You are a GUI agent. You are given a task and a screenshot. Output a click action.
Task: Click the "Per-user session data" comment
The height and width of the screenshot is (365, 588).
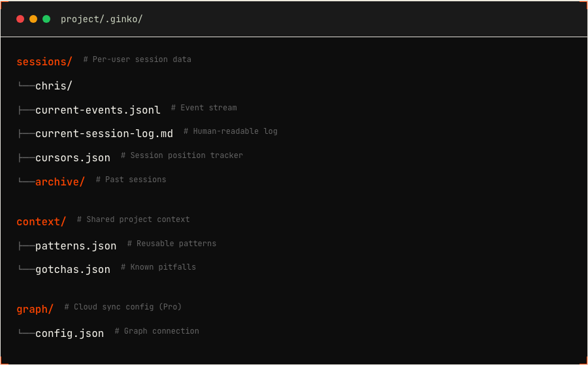tap(137, 59)
